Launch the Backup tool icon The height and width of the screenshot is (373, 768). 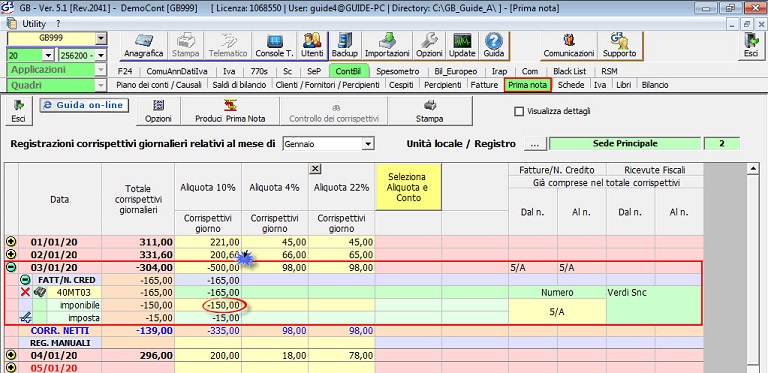(345, 46)
